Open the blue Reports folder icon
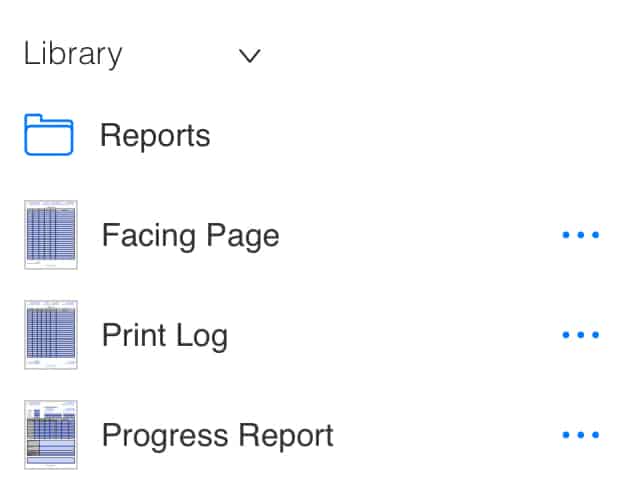 pos(48,135)
